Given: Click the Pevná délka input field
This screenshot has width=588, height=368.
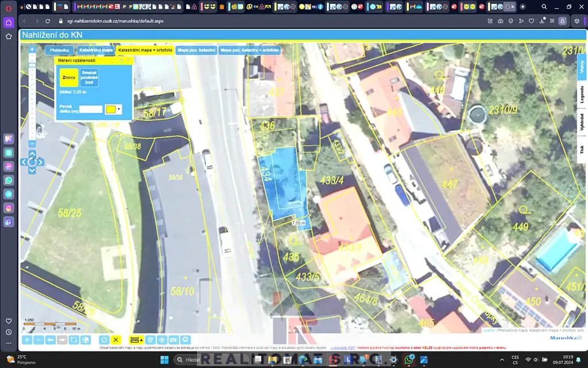Looking at the screenshot, I should [x=91, y=109].
